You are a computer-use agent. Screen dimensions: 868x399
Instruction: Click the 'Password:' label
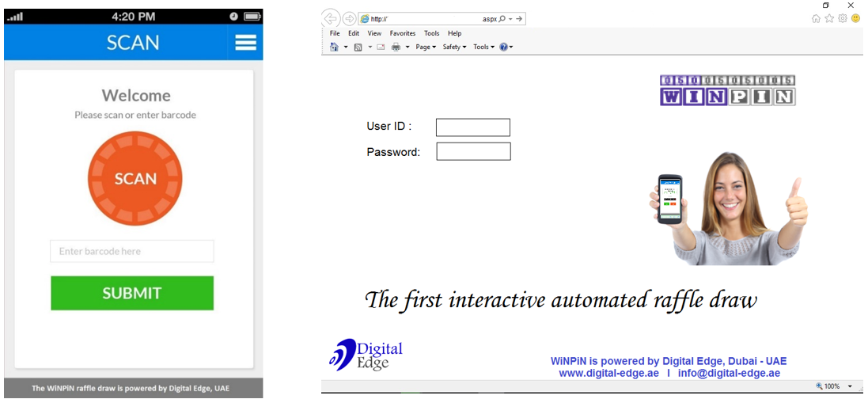click(x=393, y=152)
